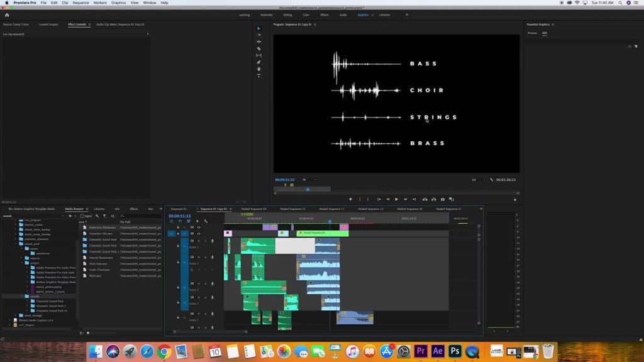The image size is (644, 362).
Task: Open the Markers menu
Action: pos(100,3)
